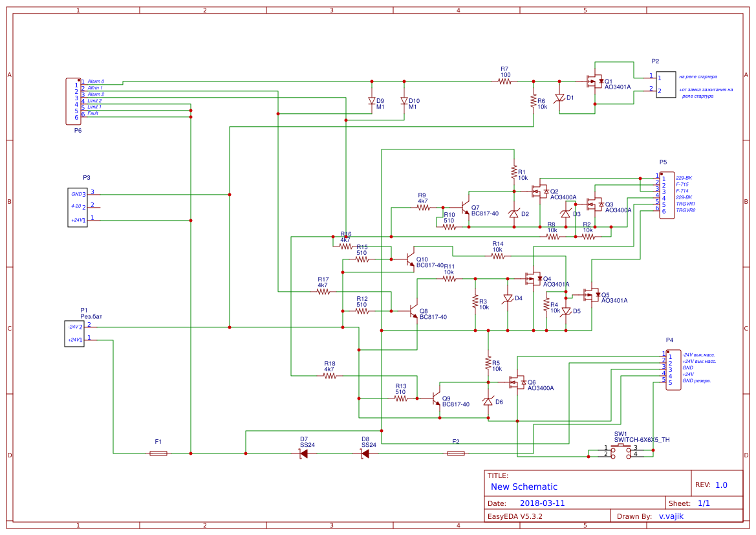756x535 pixels.
Task: Click the R7 100 ohm resistor
Action: point(504,82)
